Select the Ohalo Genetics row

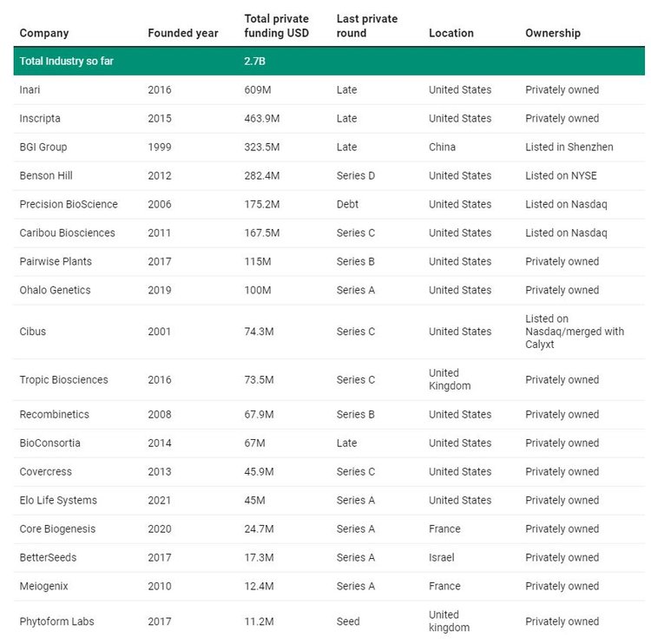(329, 290)
